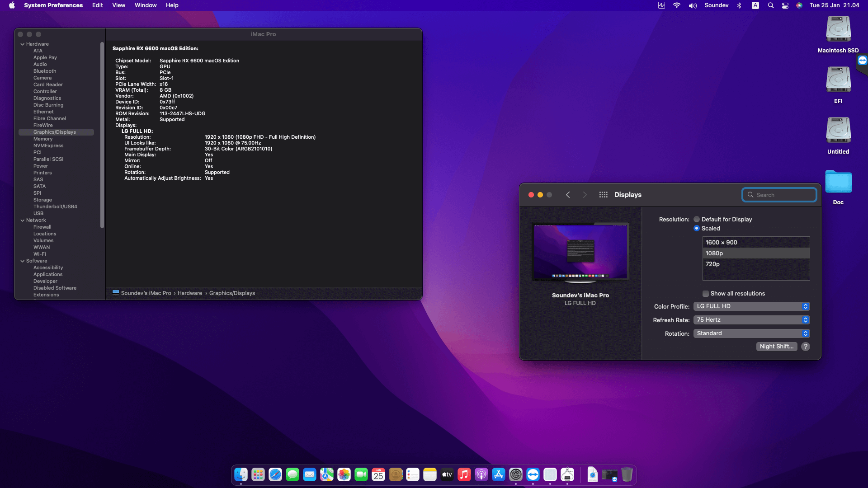This screenshot has width=868, height=488.
Task: Launch the App Store from the Dock
Action: (x=498, y=475)
